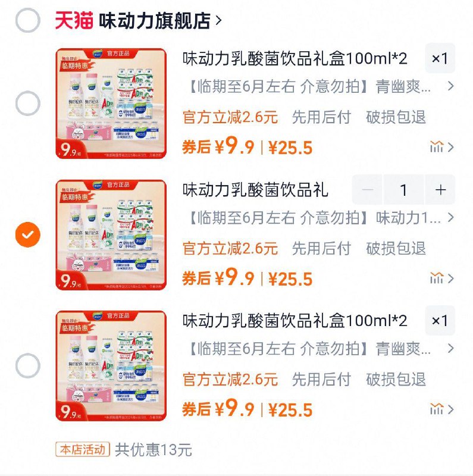Click the ×1 badge beside first product title
Viewport: 473px width, 476px height.
tap(440, 59)
